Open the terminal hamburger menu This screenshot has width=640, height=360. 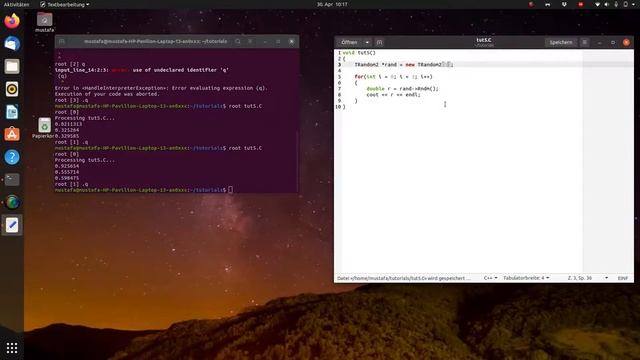click(x=250, y=41)
